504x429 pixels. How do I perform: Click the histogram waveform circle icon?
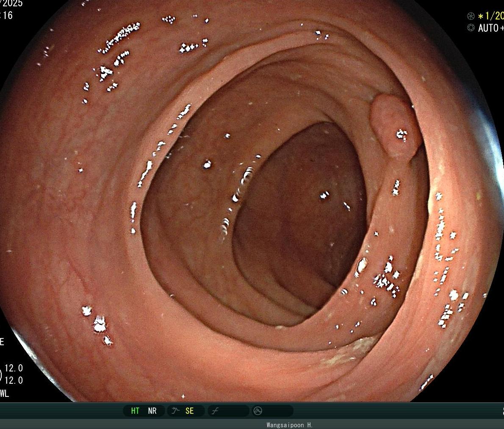coord(258,411)
